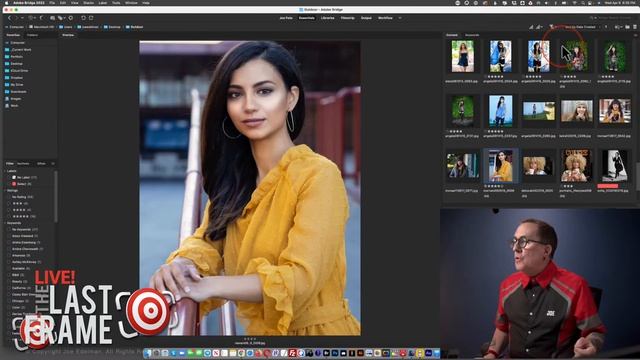Expand the workspace switcher chevron after Workflow

[x=400, y=18]
